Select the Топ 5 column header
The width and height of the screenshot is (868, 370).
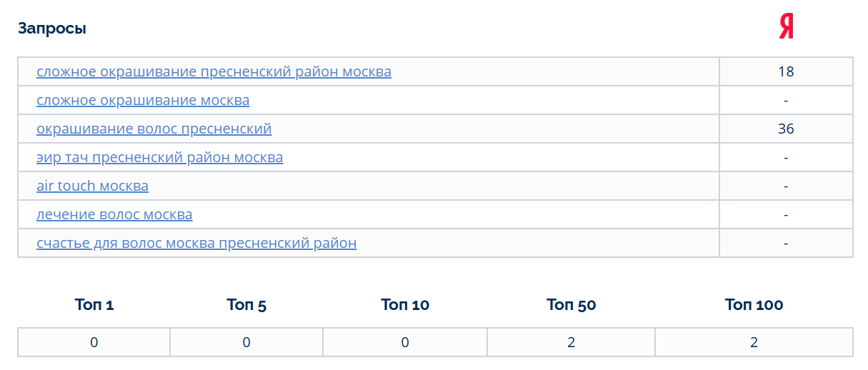246,305
